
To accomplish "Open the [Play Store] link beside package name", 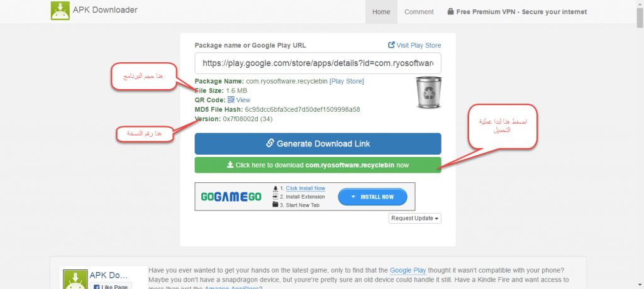I will (347, 81).
